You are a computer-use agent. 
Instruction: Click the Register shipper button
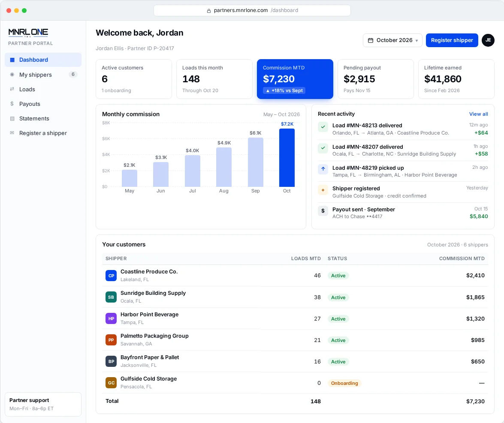(452, 40)
